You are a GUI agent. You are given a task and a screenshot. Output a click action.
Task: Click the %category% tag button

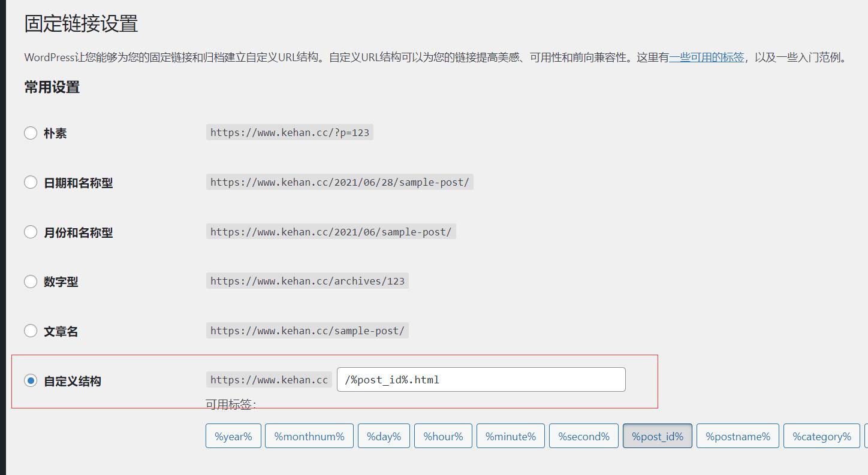click(x=821, y=436)
